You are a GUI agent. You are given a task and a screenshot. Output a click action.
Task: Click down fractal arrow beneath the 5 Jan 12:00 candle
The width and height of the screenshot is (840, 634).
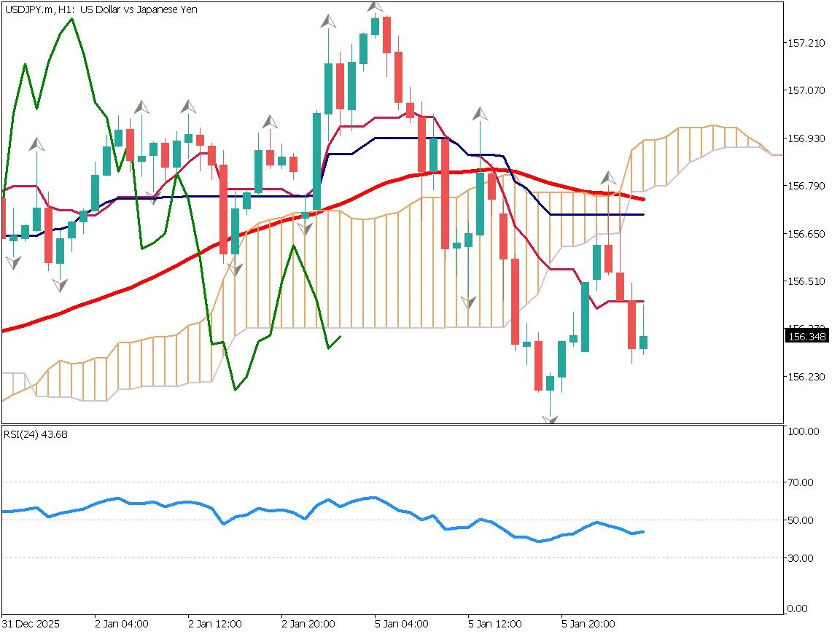pyautogui.click(x=468, y=302)
